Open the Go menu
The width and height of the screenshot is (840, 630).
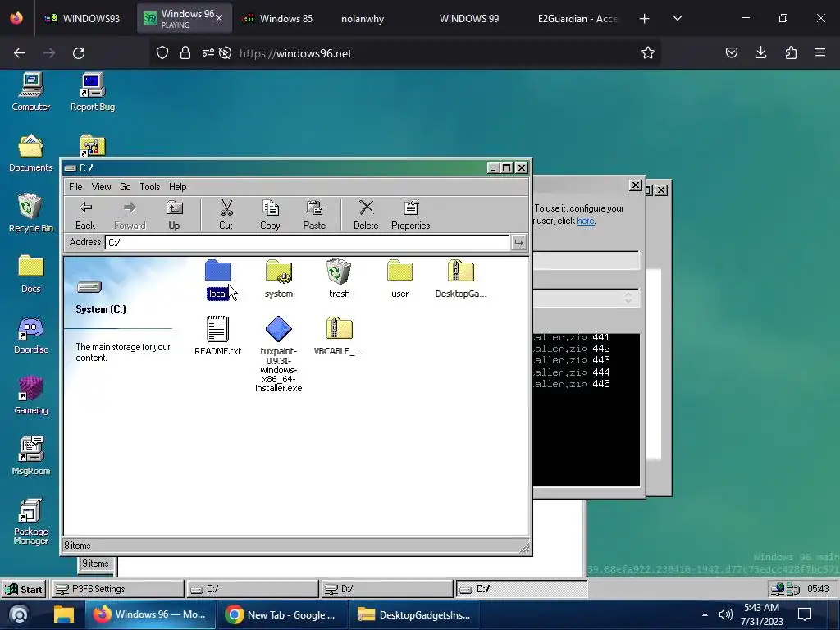point(126,187)
